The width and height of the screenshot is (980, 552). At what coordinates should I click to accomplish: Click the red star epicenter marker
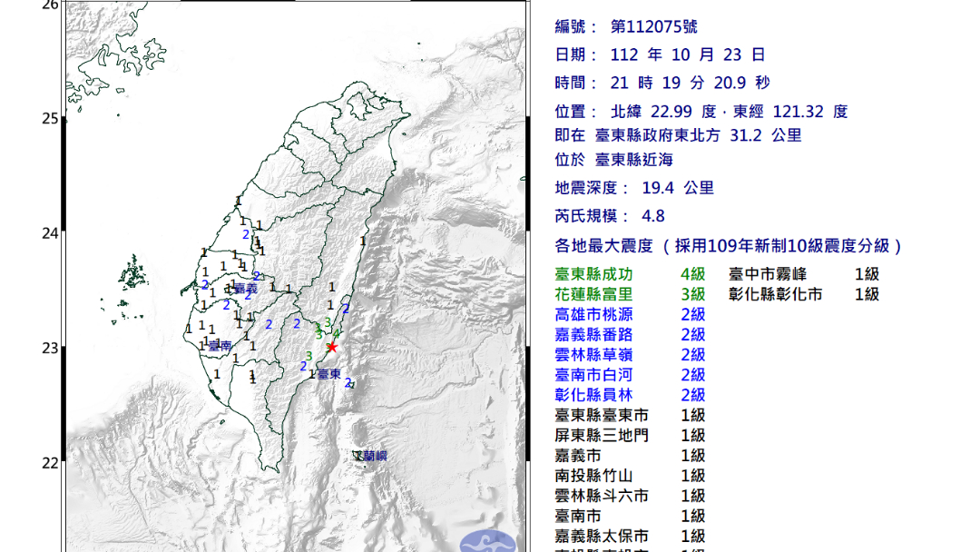pos(332,347)
